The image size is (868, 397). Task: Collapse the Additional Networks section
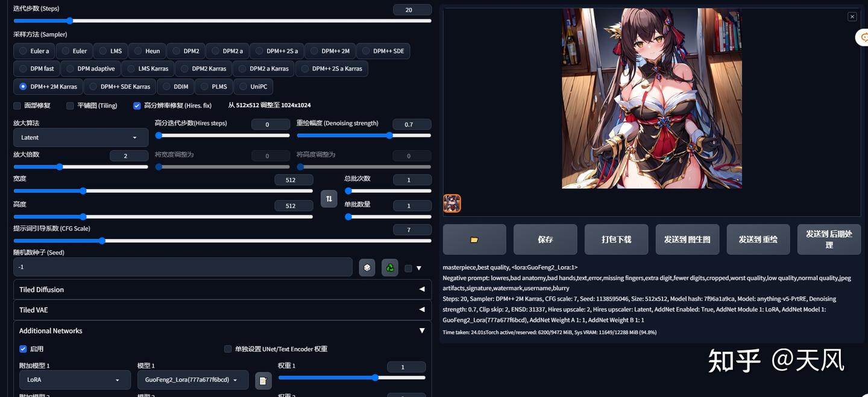click(x=222, y=331)
